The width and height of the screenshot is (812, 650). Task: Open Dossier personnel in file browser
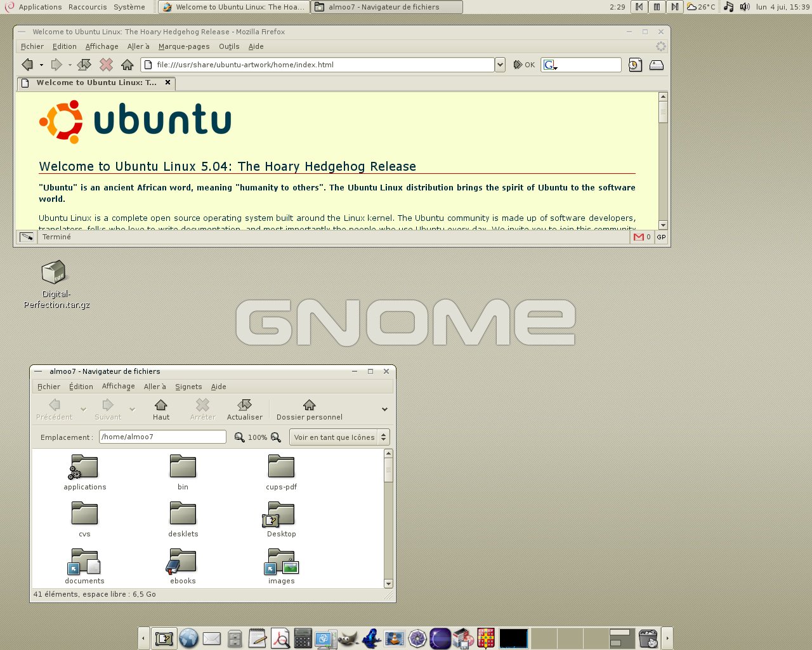309,409
